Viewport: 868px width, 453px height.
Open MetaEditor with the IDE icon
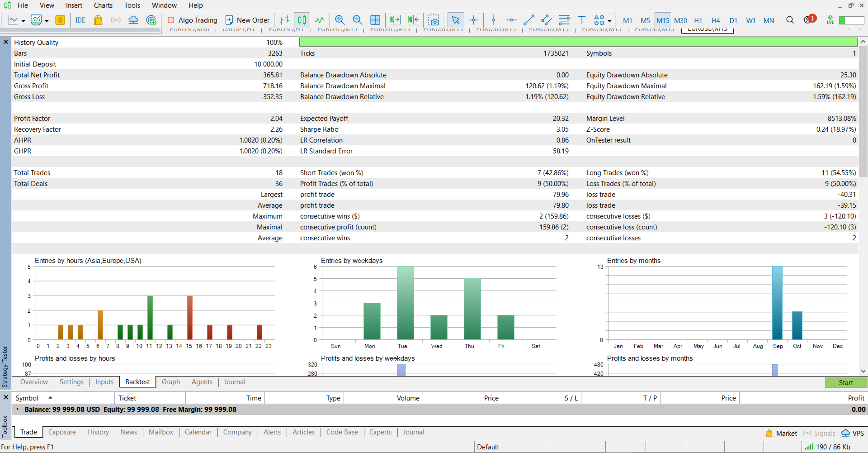(x=80, y=20)
